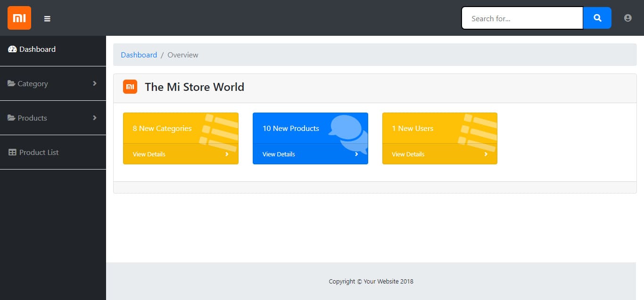Click the Mi logo beside store title
This screenshot has height=300, width=644.
pos(130,87)
